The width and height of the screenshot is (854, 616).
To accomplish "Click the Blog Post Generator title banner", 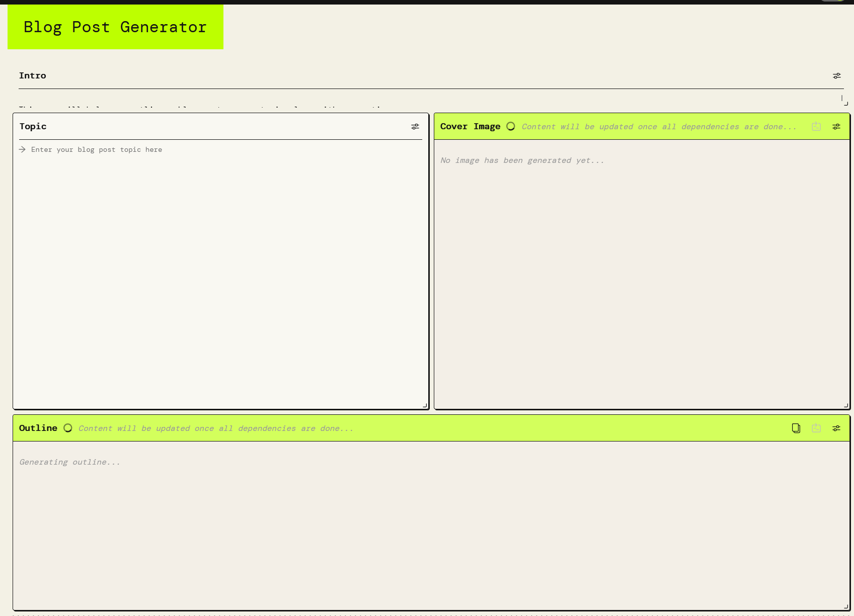I will [115, 27].
